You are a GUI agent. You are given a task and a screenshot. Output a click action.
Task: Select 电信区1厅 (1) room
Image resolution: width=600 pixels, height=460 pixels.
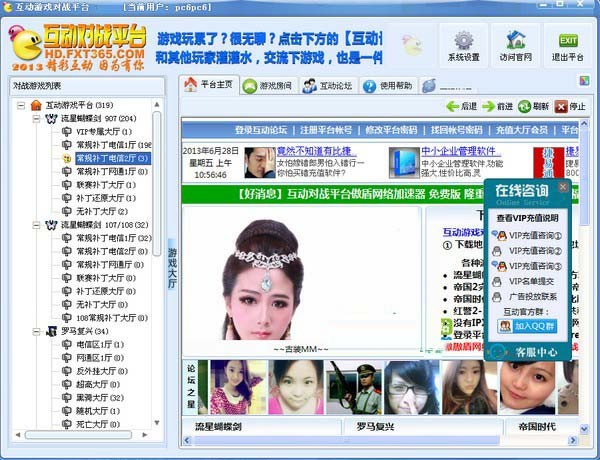[x=100, y=344]
